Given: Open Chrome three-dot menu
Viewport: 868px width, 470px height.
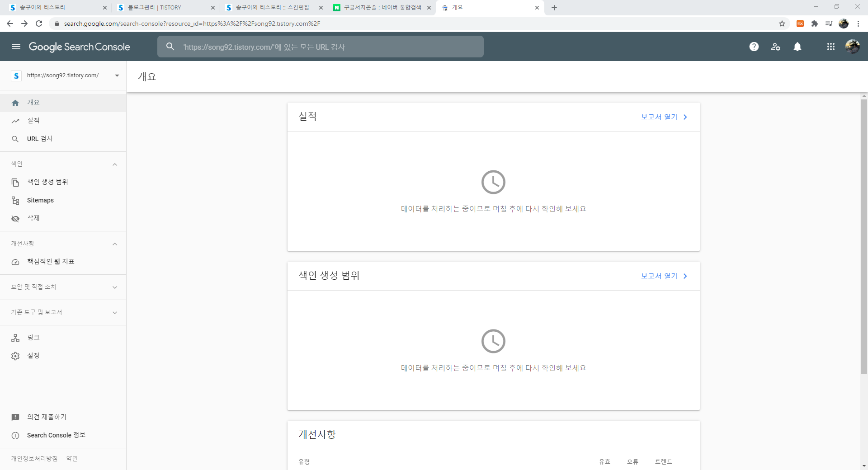Looking at the screenshot, I should [x=858, y=23].
